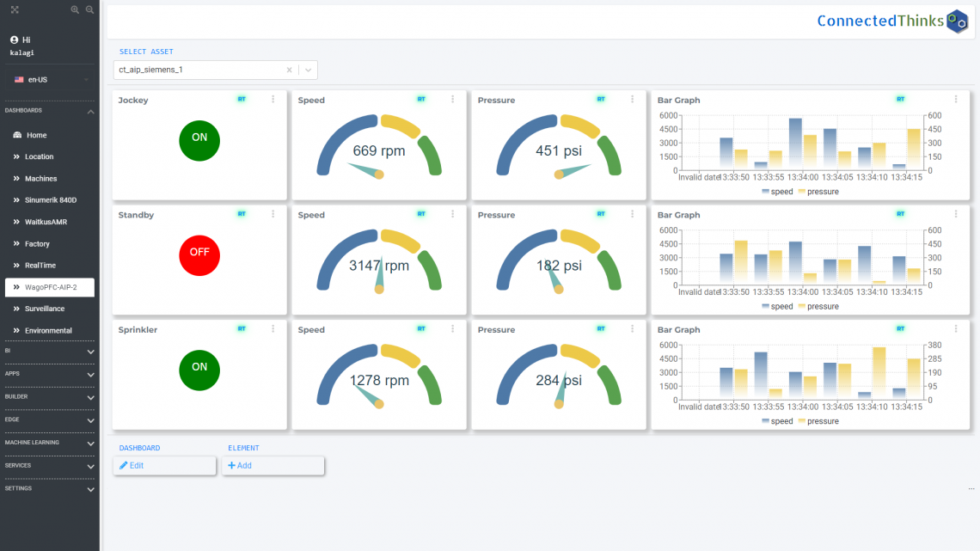The width and height of the screenshot is (980, 551).
Task: Click the Edit dashboard button
Action: coord(164,465)
